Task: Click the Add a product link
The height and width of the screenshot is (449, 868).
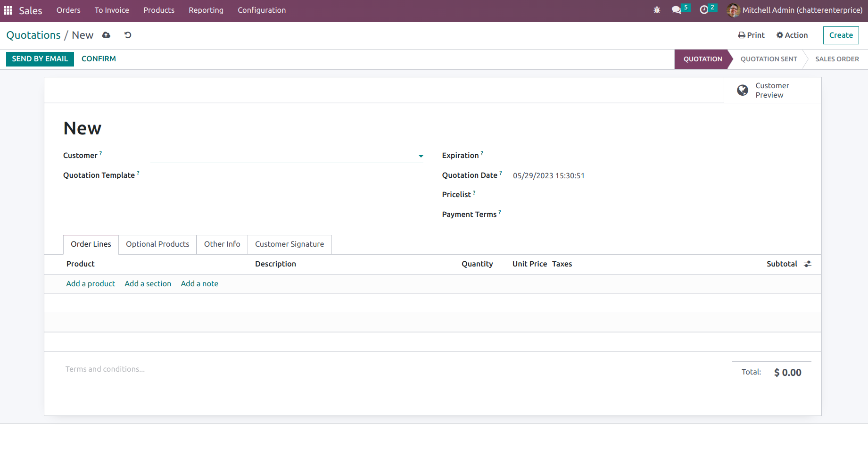Action: coord(91,284)
